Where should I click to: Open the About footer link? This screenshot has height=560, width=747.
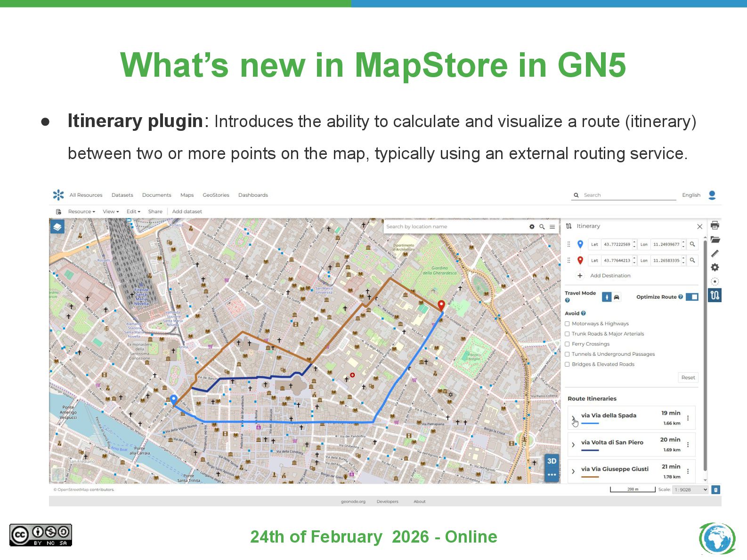tap(419, 502)
